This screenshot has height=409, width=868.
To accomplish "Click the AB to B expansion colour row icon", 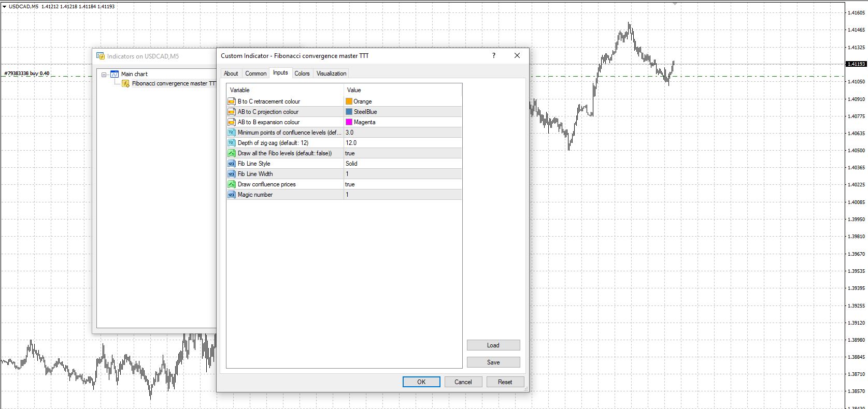I will [232, 122].
